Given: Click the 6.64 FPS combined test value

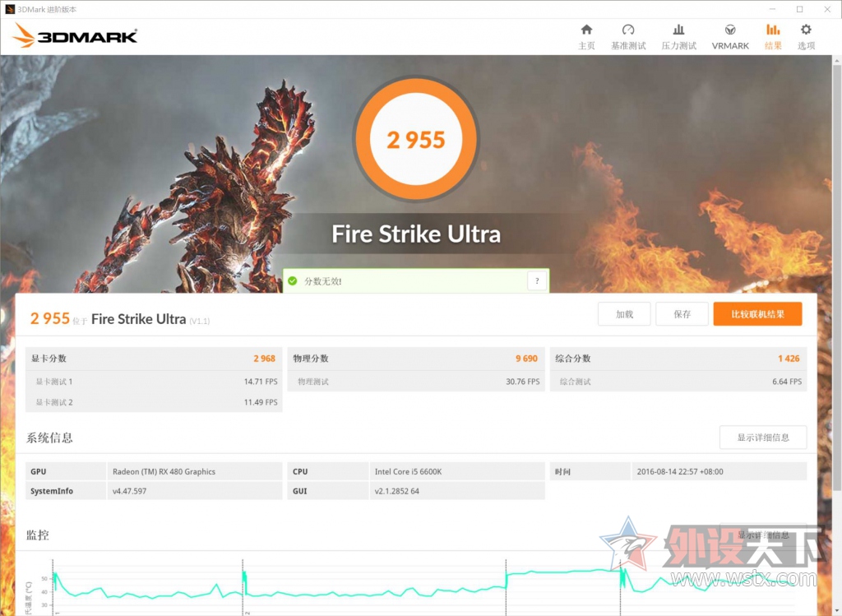Looking at the screenshot, I should tap(787, 382).
